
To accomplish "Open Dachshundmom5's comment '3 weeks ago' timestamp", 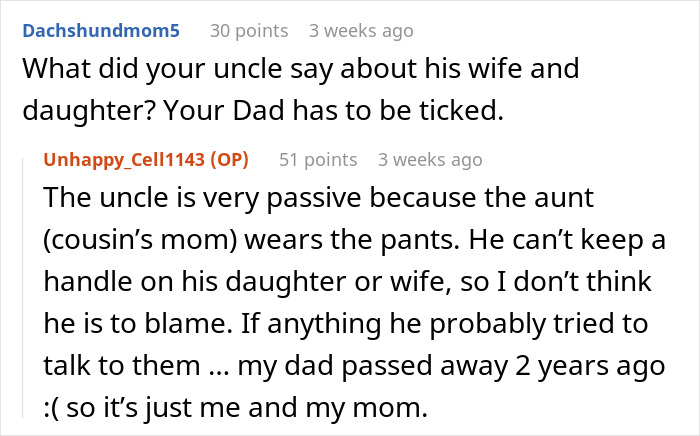I will pyautogui.click(x=361, y=31).
